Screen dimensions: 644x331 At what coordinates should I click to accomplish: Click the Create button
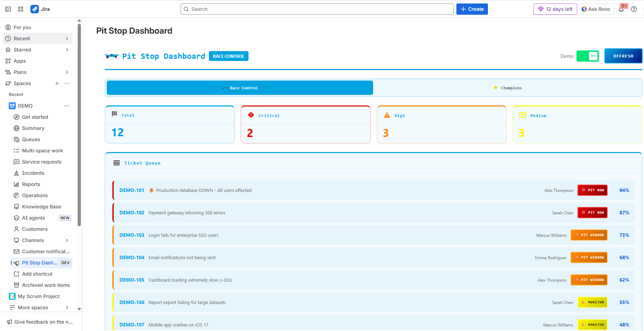(472, 9)
